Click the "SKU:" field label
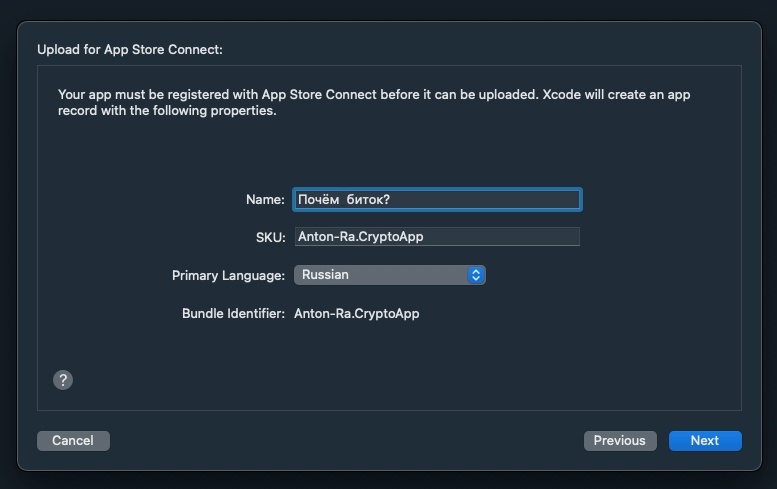 [270, 237]
